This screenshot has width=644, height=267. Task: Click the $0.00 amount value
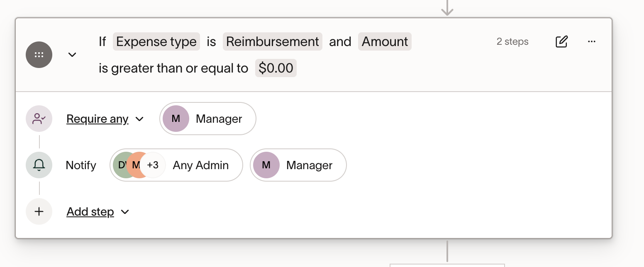tap(276, 68)
